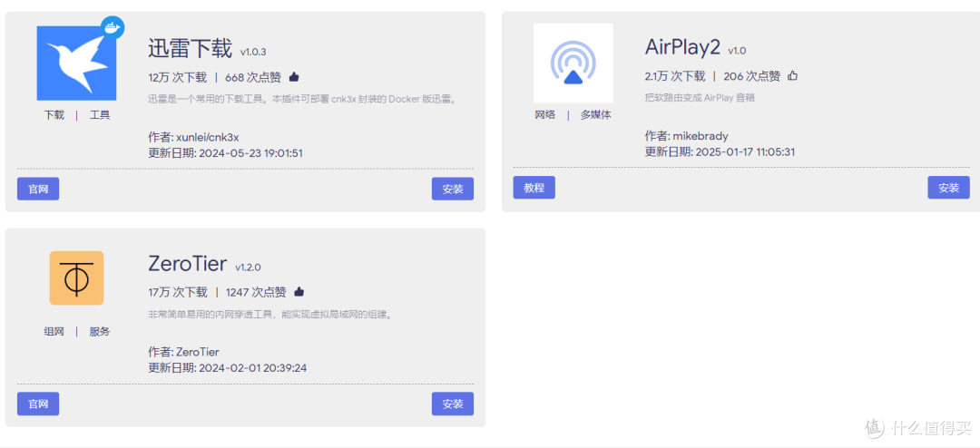Image resolution: width=980 pixels, height=448 pixels.
Task: Click the 206 次点赞 count
Action: pos(752,76)
